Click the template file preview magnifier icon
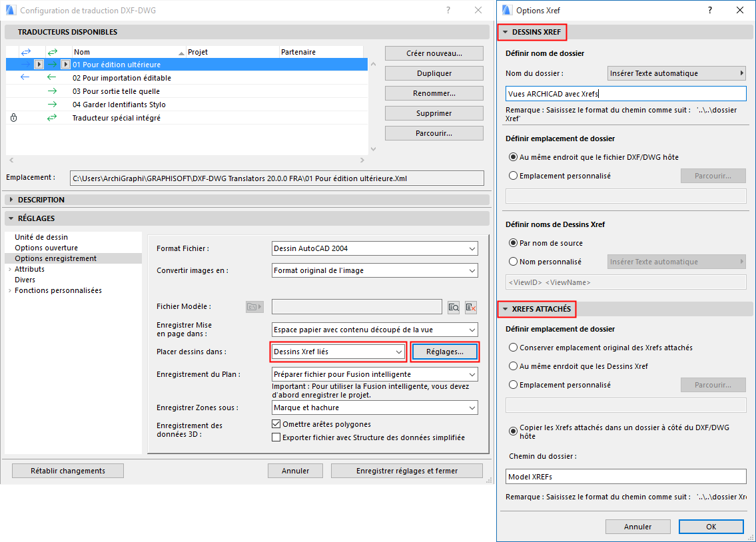This screenshot has height=542, width=756. [x=454, y=307]
